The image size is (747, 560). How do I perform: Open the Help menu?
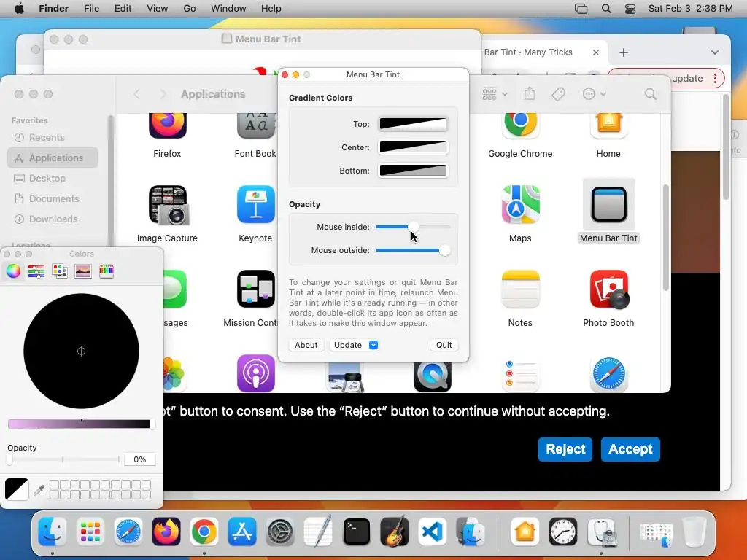coord(271,9)
